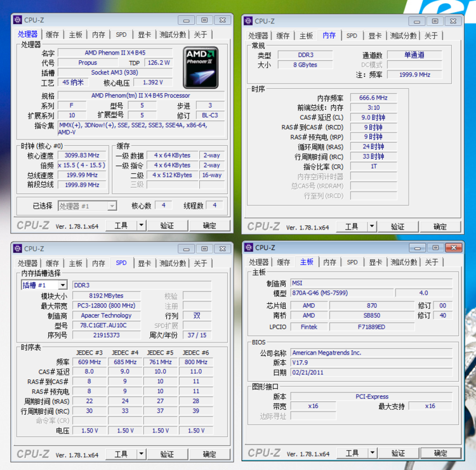Screen dimensions: 476x470
Task: Click the manufacturer value Apacer Technology
Action: 106,315
